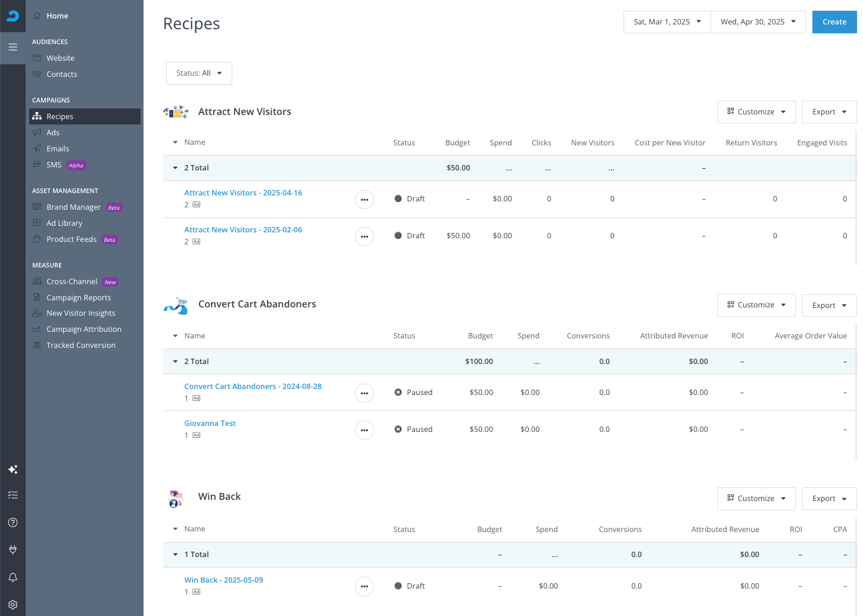Click the Convert Cart Abandoners recipe icon

[176, 306]
